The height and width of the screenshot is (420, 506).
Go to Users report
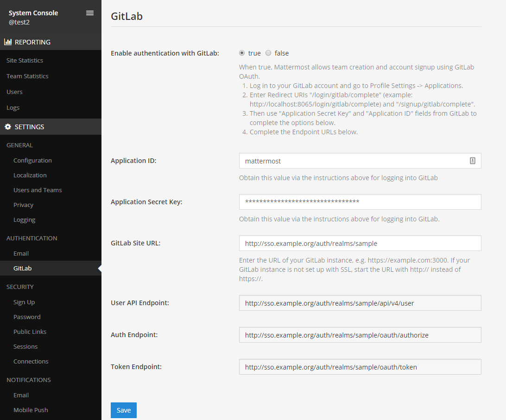(x=14, y=92)
